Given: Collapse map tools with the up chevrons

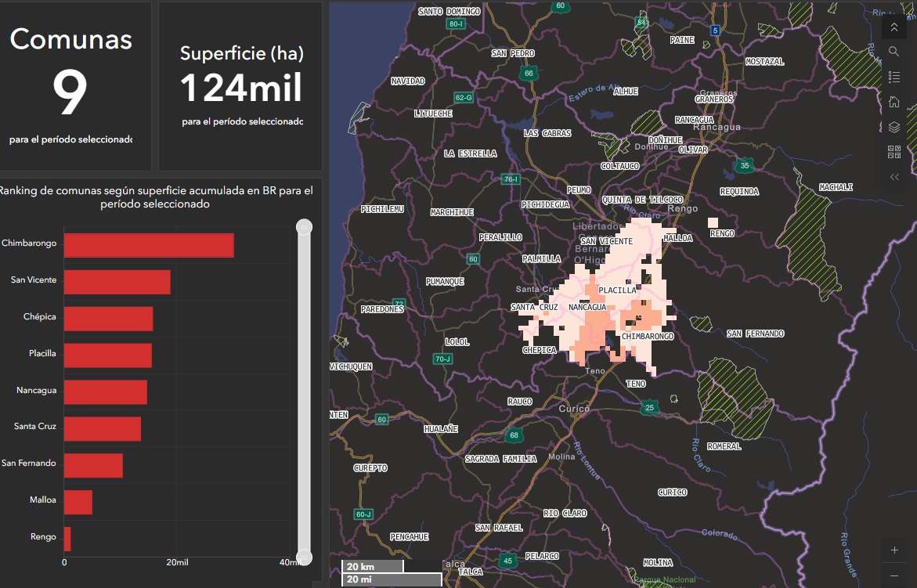Looking at the screenshot, I should pos(894,27).
